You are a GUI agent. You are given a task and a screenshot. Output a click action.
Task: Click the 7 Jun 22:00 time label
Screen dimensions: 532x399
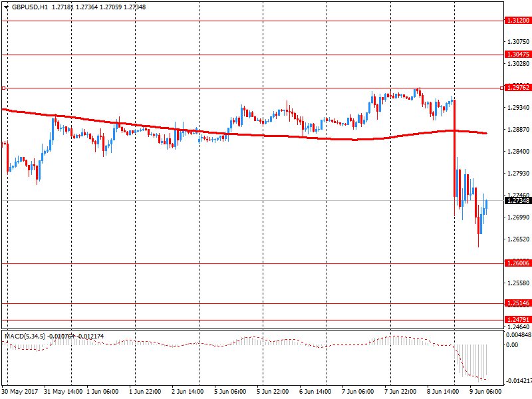pyautogui.click(x=400, y=392)
